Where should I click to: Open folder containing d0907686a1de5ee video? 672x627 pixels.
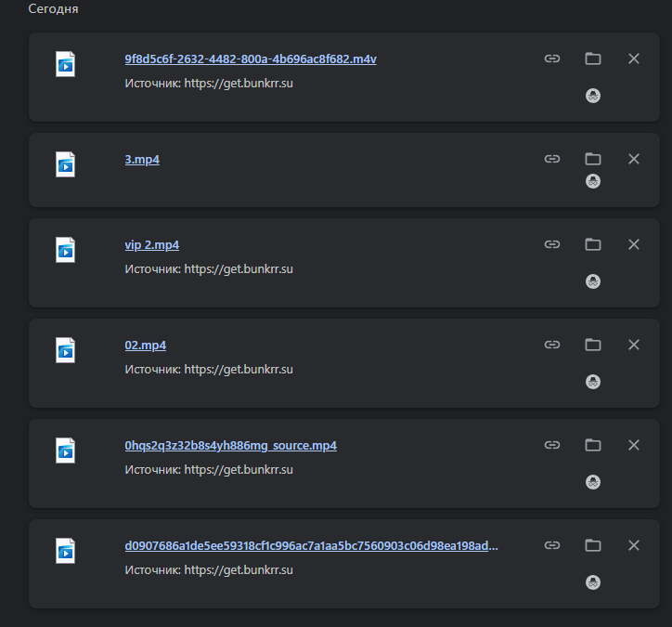click(x=593, y=545)
